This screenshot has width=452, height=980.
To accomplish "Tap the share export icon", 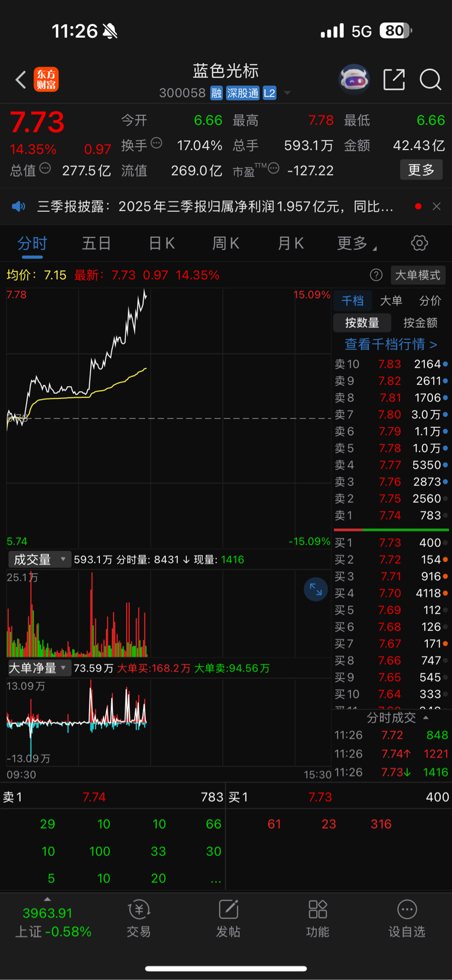I will [x=394, y=79].
